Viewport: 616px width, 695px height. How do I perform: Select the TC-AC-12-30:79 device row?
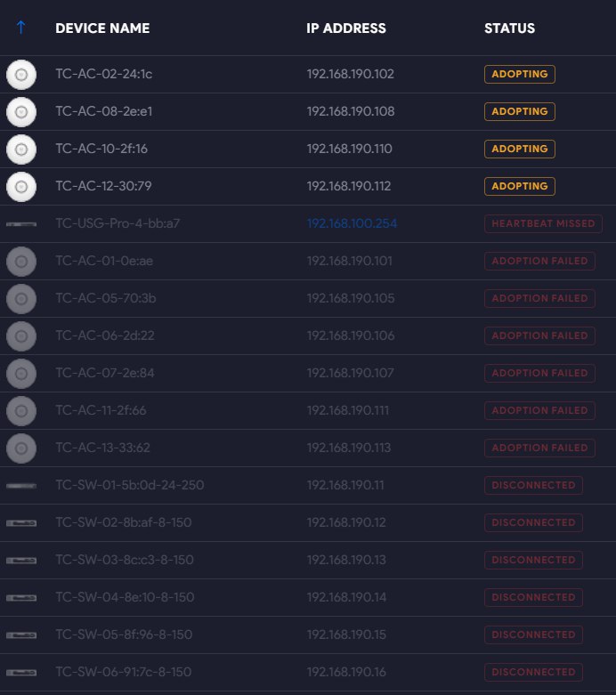308,186
